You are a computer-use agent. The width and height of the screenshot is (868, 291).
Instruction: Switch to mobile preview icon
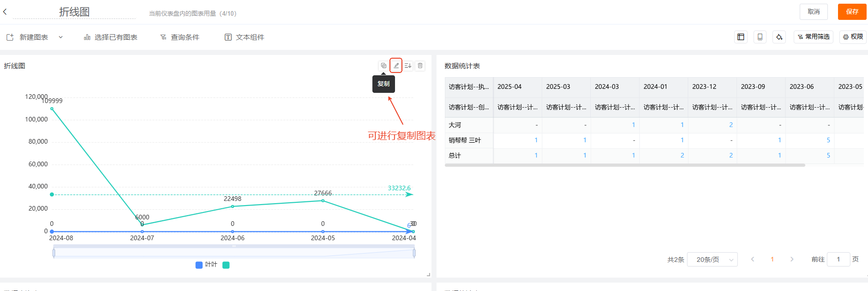tap(760, 37)
